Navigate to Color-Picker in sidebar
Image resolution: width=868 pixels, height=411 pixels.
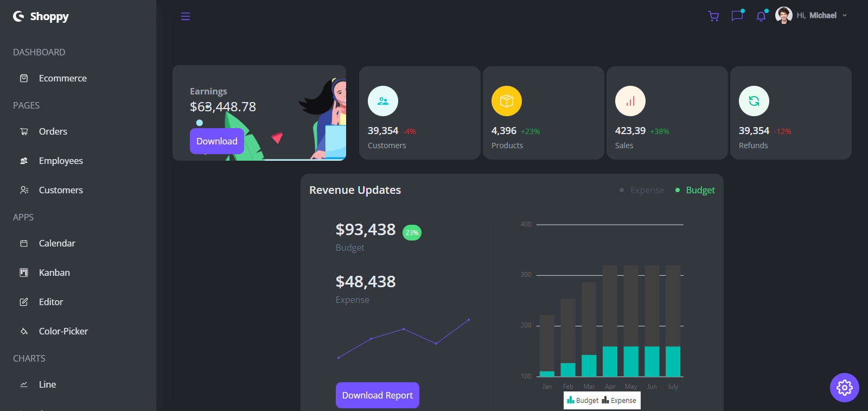tap(63, 331)
